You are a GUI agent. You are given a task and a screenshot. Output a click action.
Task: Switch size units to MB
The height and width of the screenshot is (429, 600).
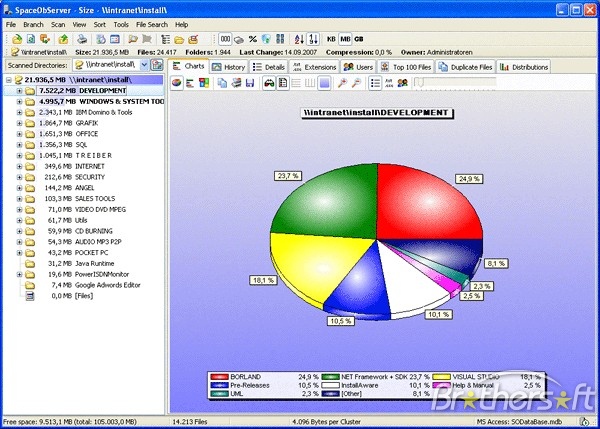point(345,39)
